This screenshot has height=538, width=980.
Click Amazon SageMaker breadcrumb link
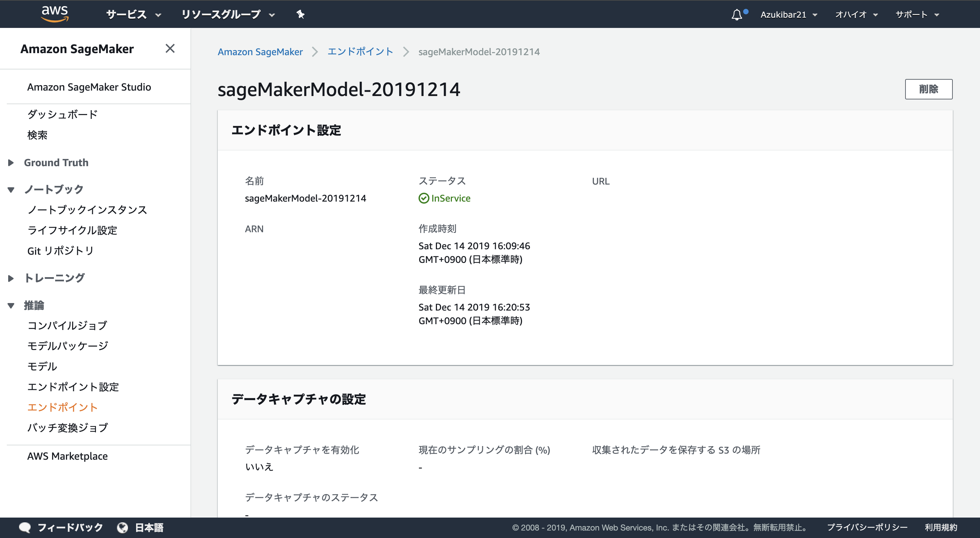click(x=260, y=51)
